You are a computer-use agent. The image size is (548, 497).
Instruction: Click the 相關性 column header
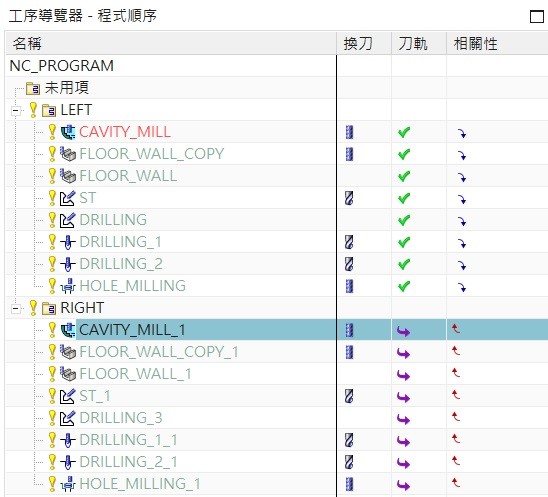coord(475,44)
